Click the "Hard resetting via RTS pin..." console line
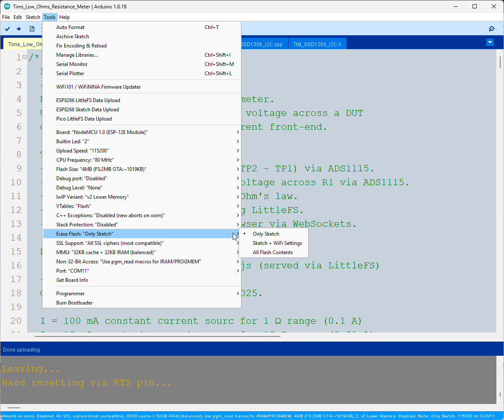504x420 pixels. [87, 383]
